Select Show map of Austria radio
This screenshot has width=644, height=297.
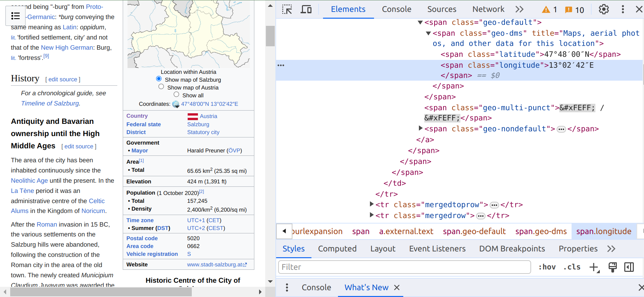click(x=161, y=86)
